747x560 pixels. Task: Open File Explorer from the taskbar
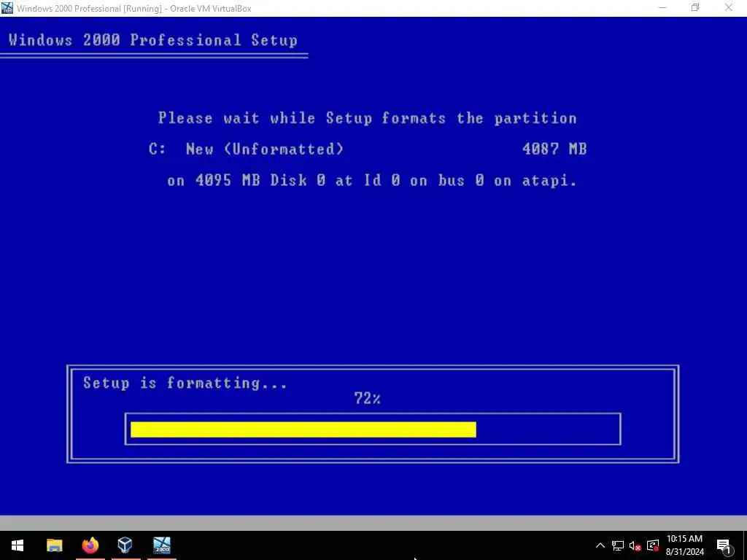coord(54,545)
